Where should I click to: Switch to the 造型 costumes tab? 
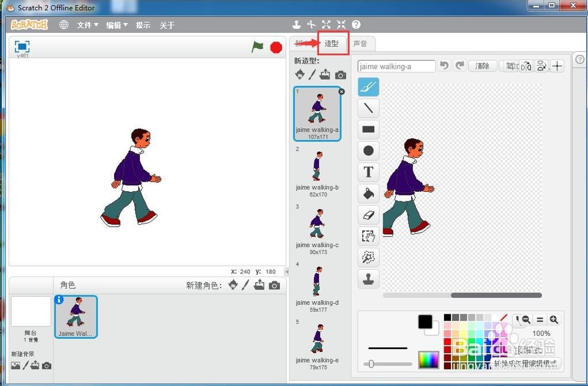332,44
